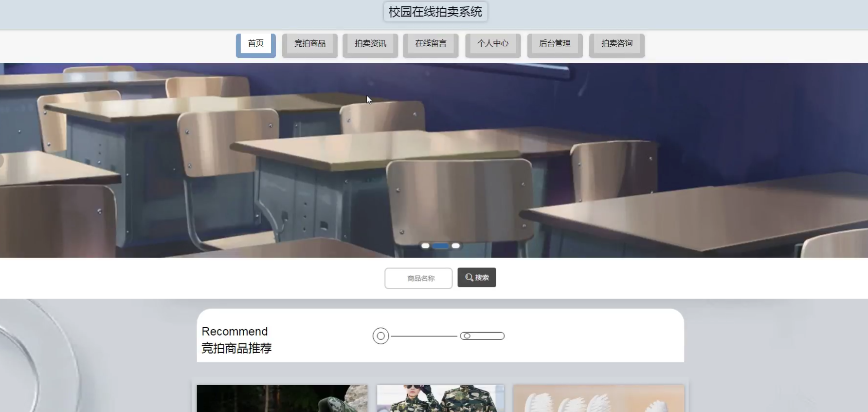Click the Recommend heading text

tap(235, 331)
